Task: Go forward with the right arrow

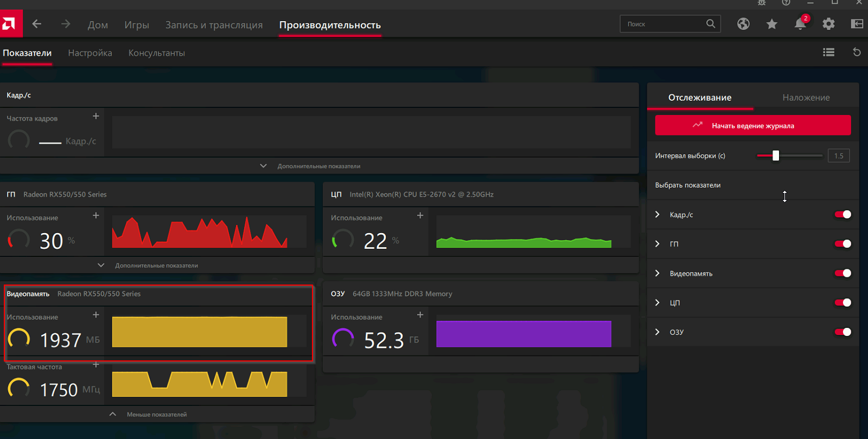Action: (66, 24)
